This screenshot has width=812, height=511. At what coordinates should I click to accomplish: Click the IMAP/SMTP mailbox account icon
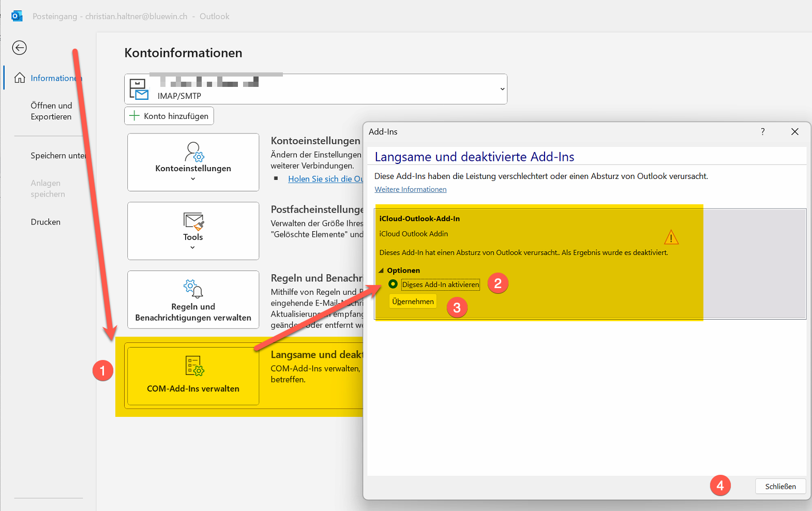139,89
